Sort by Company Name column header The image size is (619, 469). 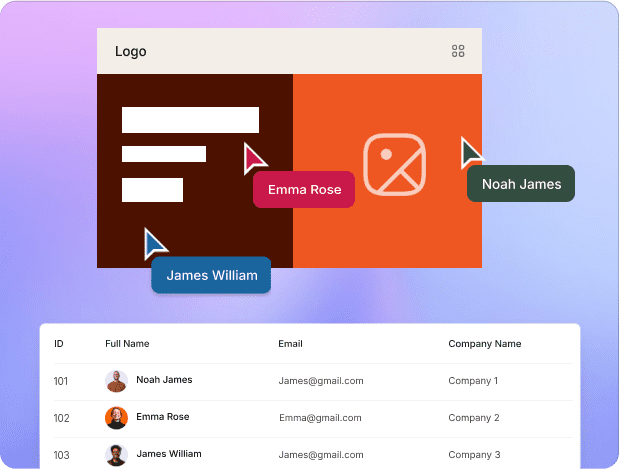click(485, 344)
